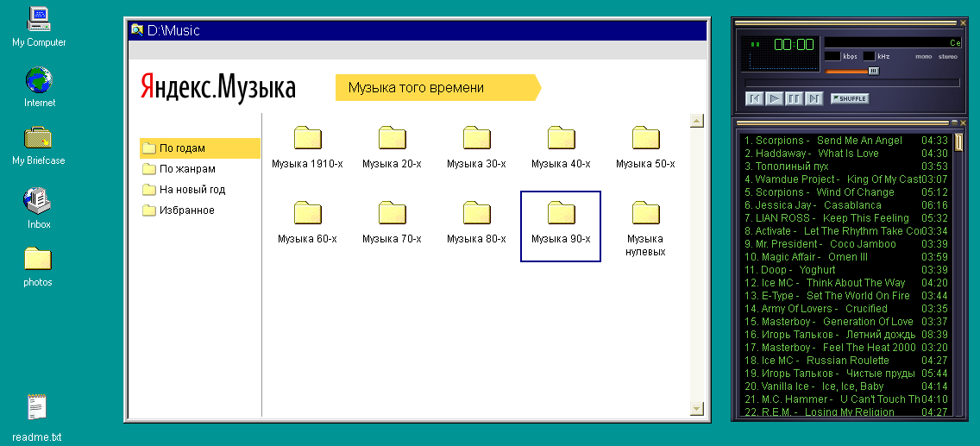
Task: Select track 16 Игорь Тальков Летний дождь
Action: [846, 334]
